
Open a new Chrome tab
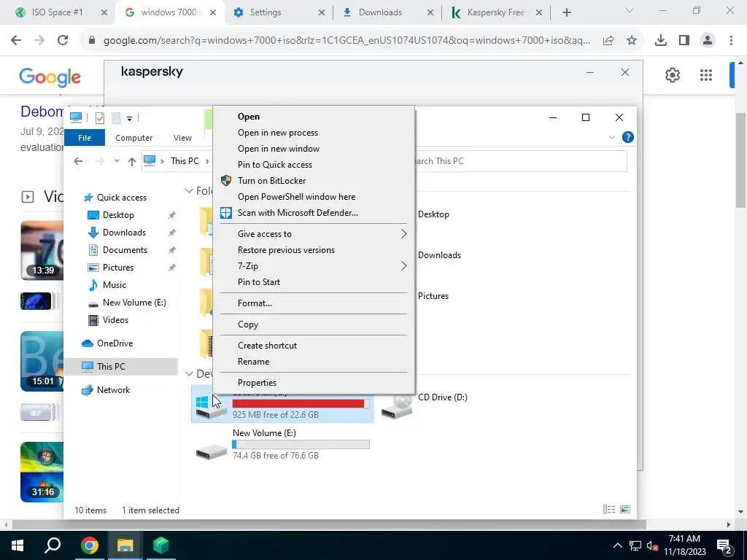566,12
